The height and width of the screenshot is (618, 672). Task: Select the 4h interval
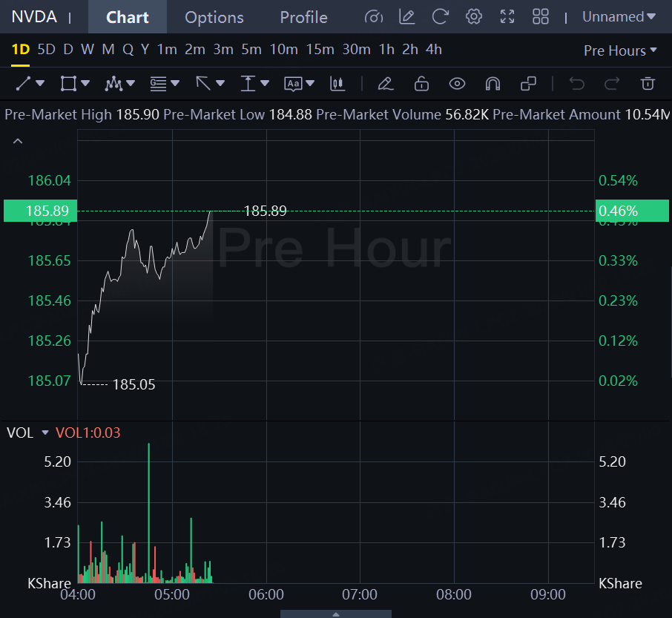434,50
